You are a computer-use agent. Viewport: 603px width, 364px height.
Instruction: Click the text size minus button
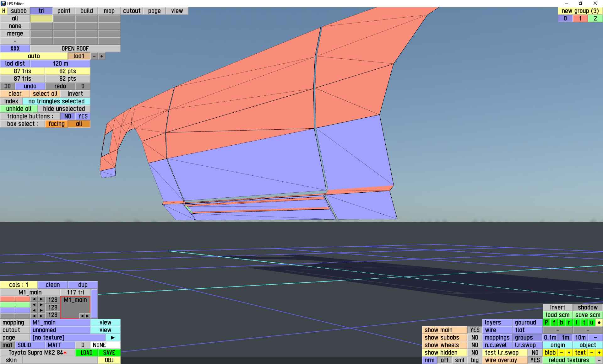pos(591,353)
